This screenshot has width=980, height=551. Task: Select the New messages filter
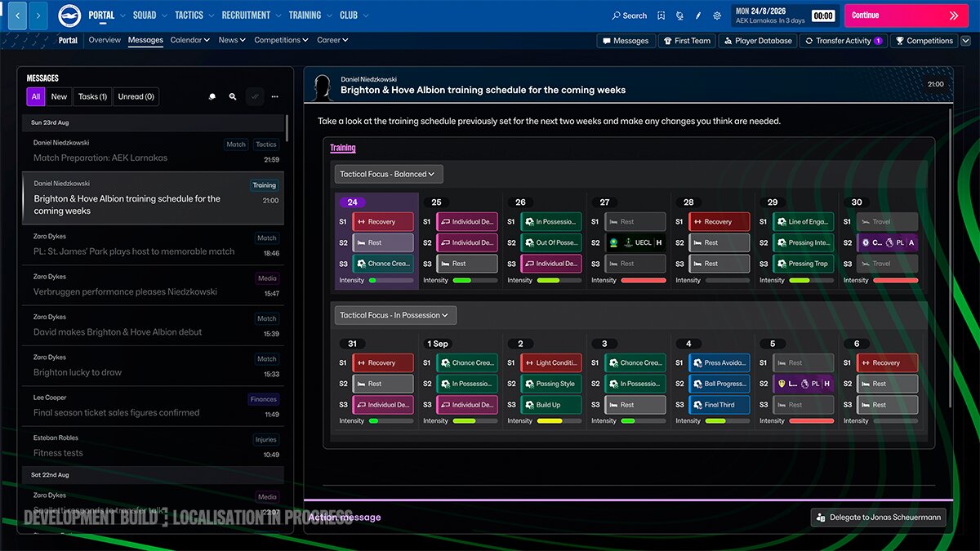pos(59,96)
